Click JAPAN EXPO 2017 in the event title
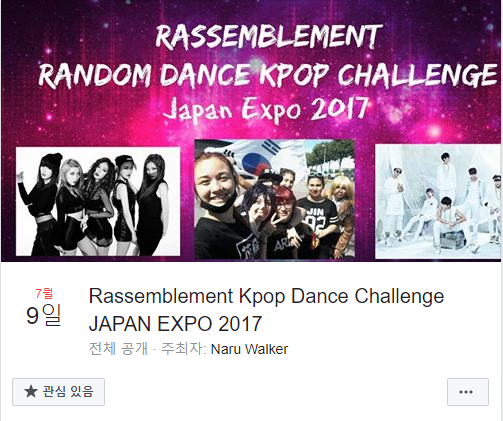The image size is (503, 421). point(175,323)
